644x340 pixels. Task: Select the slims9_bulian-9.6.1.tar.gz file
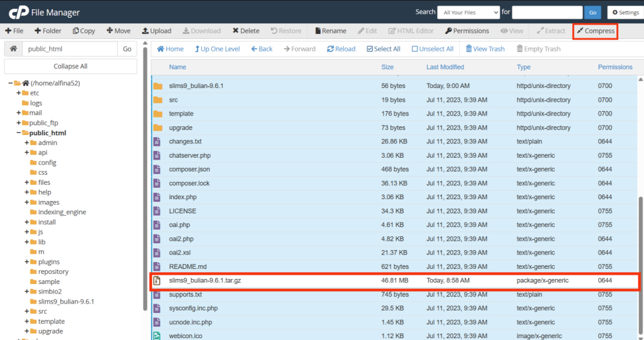coord(205,280)
